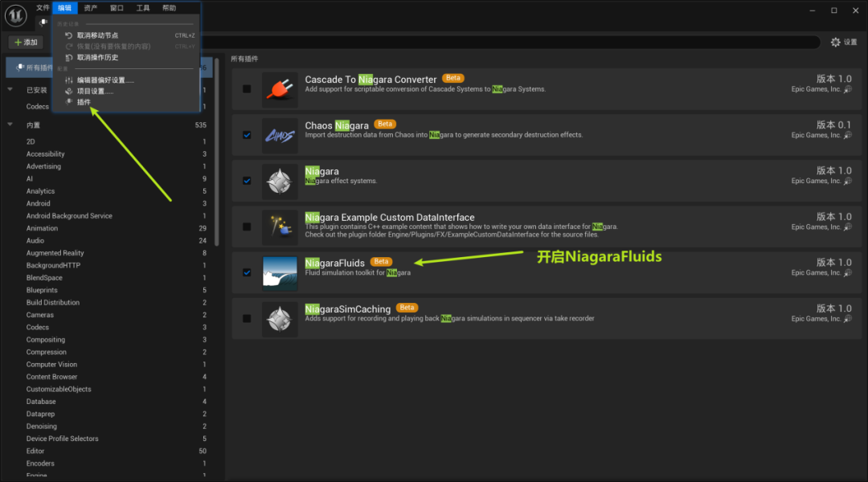
Task: Click search icon next to NiagaraSimCaching's Epic Games
Action: [x=848, y=319]
